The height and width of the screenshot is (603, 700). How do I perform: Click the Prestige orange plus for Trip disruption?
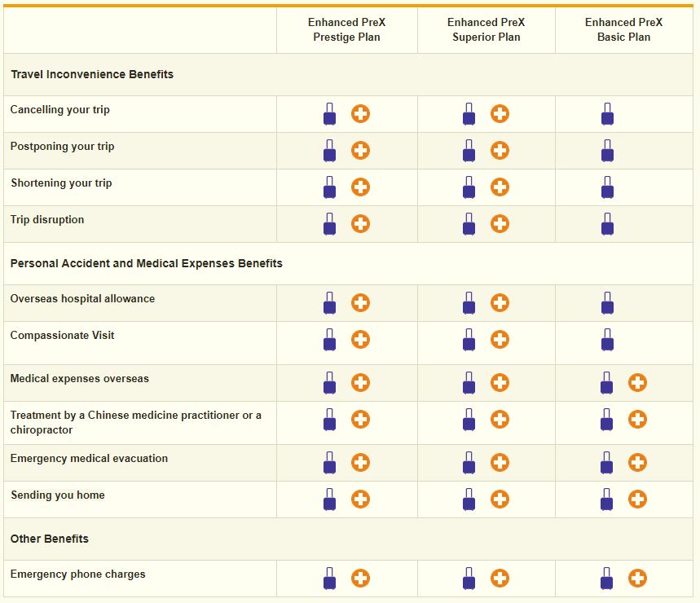[360, 224]
